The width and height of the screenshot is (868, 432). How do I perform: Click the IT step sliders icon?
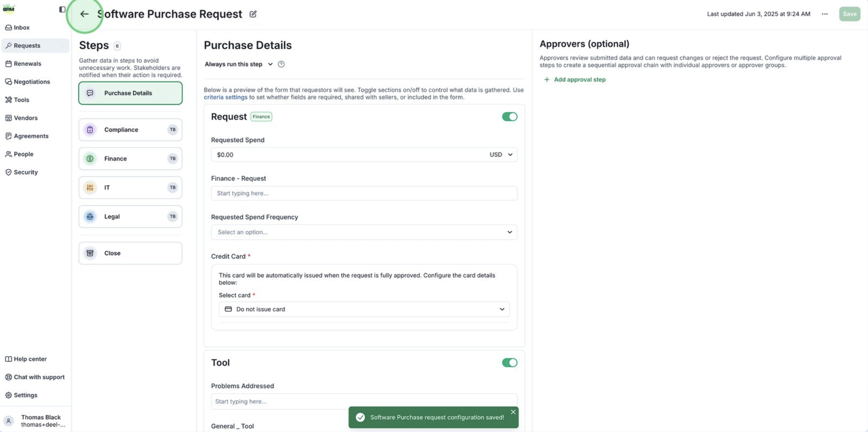90,187
